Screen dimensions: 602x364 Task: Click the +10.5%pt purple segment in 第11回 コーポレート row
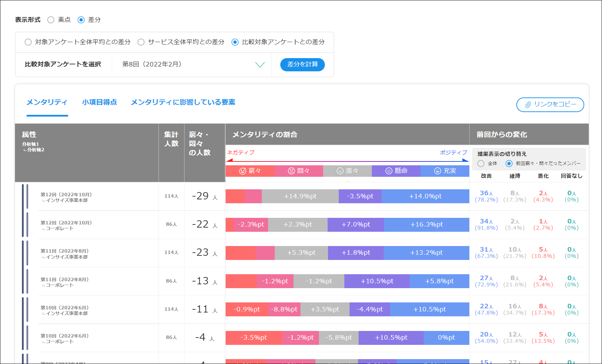pyautogui.click(x=377, y=281)
